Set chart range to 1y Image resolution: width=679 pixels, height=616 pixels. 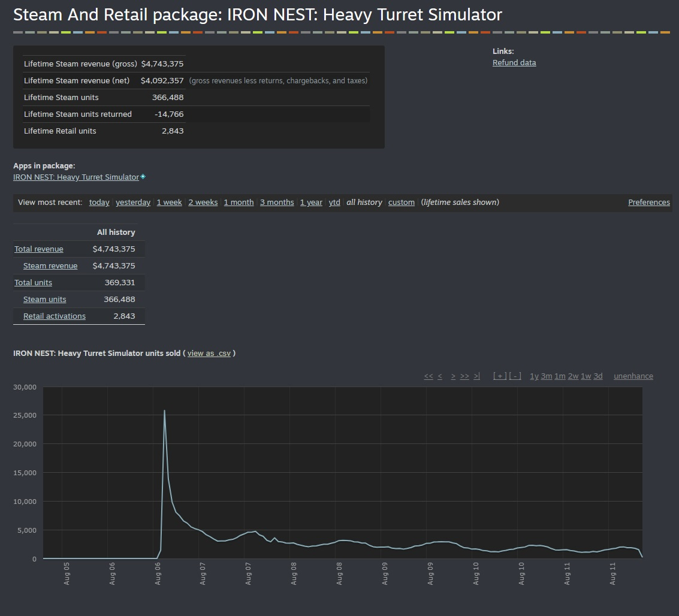[x=534, y=376]
